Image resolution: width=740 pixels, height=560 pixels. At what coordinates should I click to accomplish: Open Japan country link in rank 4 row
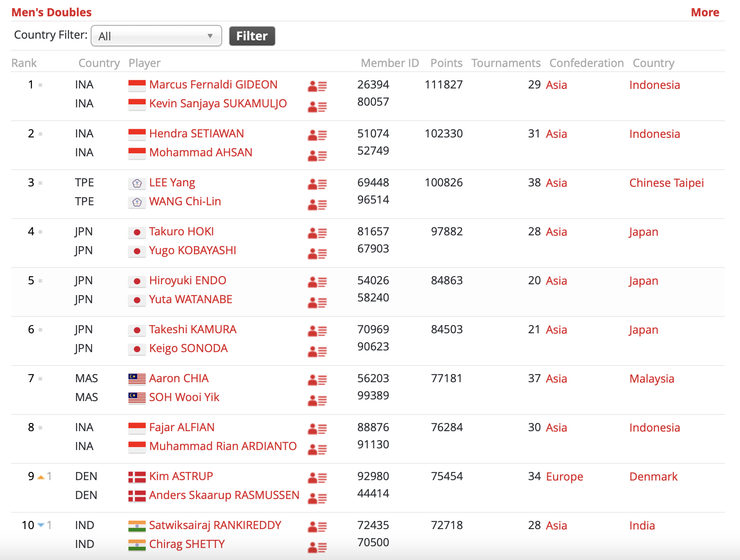point(643,232)
